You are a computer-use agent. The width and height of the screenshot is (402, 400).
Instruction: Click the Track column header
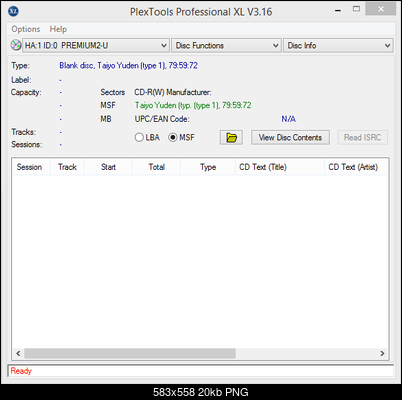click(67, 167)
